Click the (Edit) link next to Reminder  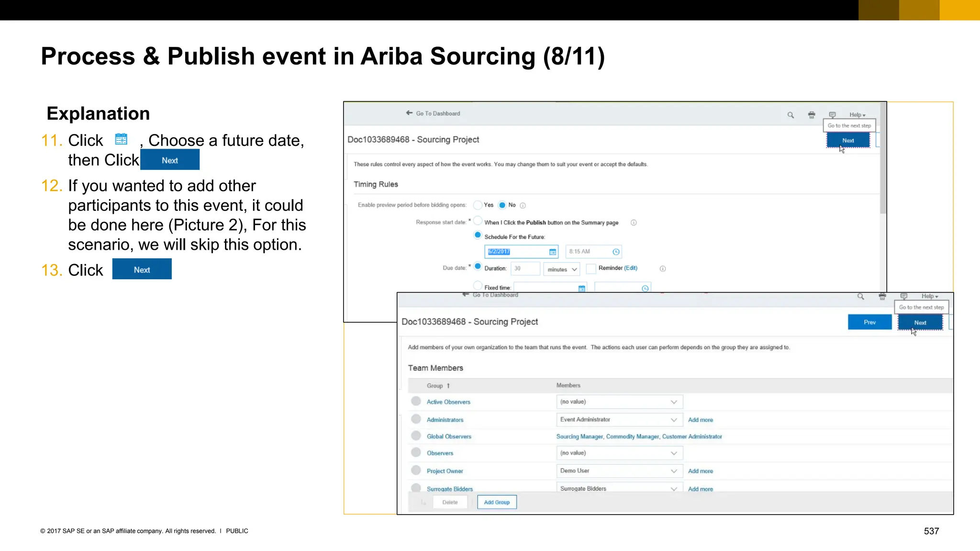pyautogui.click(x=631, y=268)
